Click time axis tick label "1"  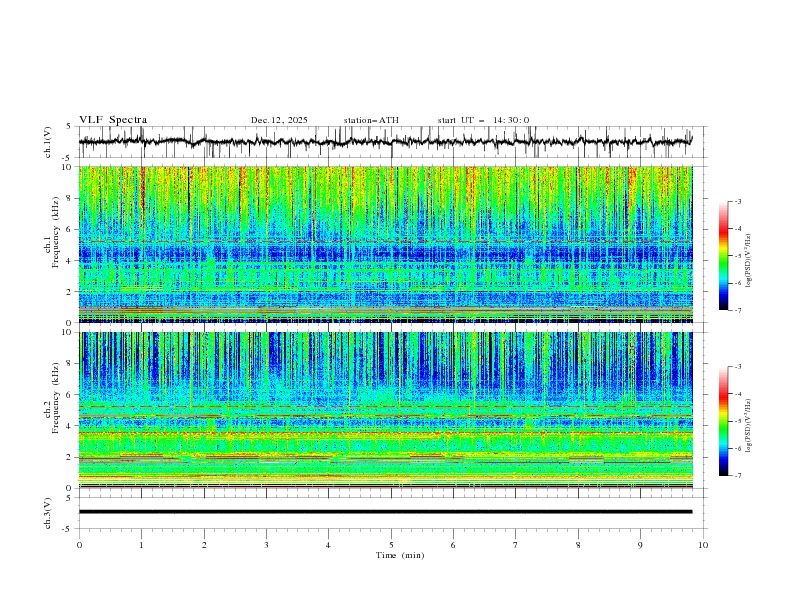point(141,545)
